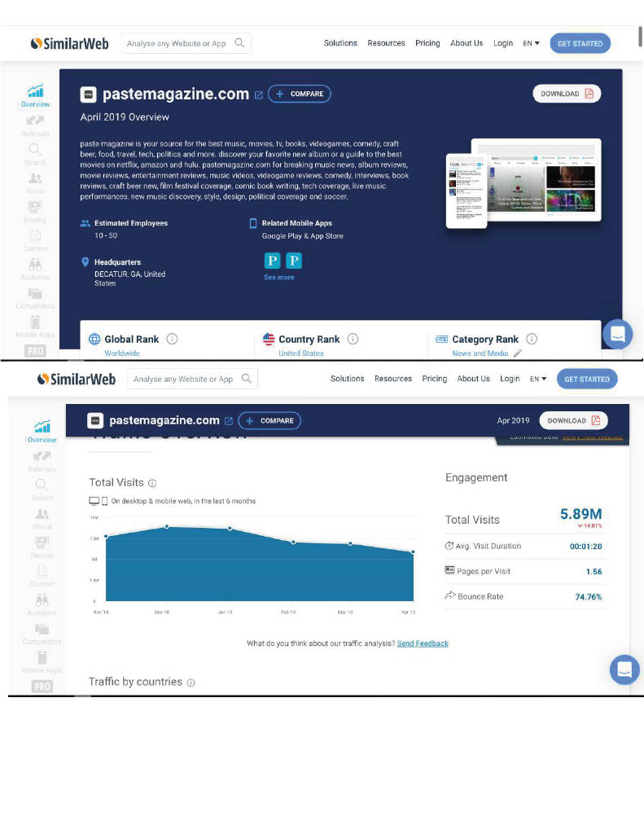Click the 5.89M total visits value

pos(580,515)
